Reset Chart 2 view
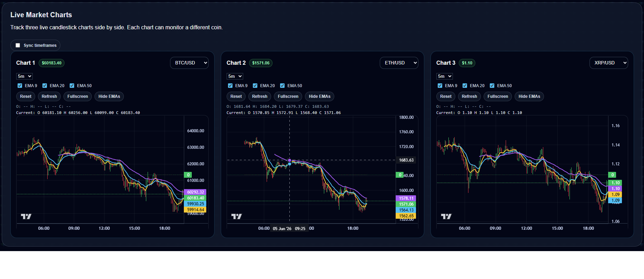This screenshot has width=644, height=279. coord(236,96)
